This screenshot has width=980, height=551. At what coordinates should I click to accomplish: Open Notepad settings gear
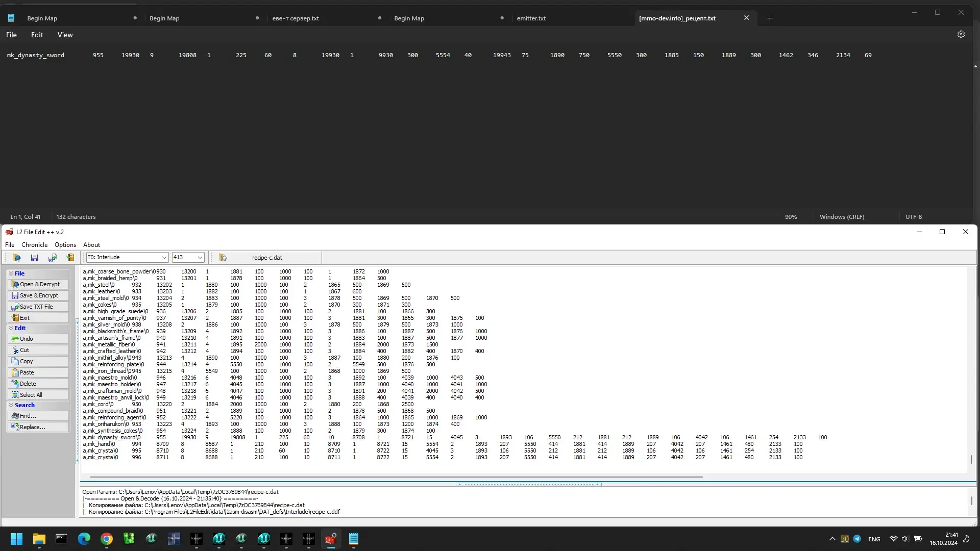[961, 34]
